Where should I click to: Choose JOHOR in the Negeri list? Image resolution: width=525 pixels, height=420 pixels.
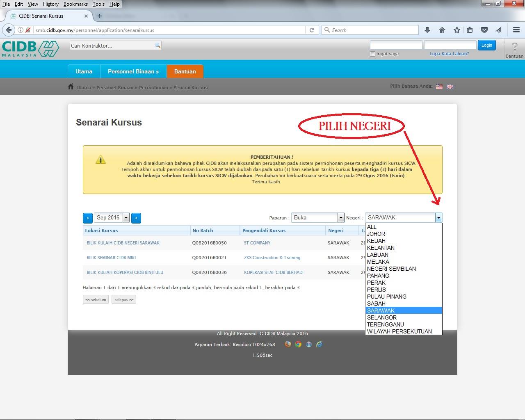pyautogui.click(x=404, y=234)
